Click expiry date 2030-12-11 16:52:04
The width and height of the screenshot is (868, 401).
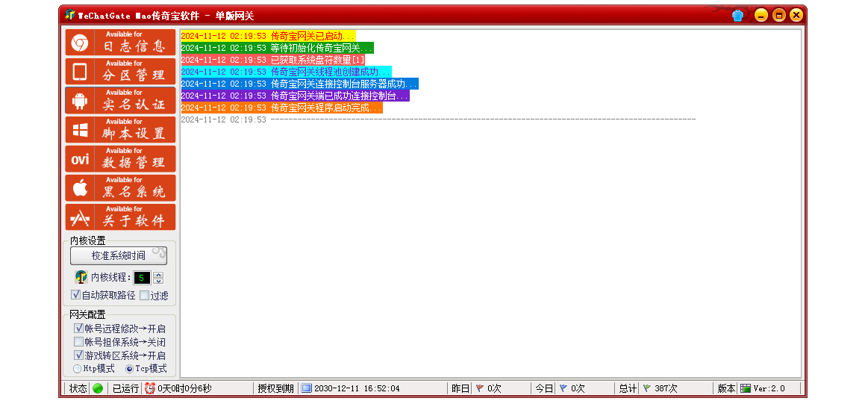coord(357,388)
